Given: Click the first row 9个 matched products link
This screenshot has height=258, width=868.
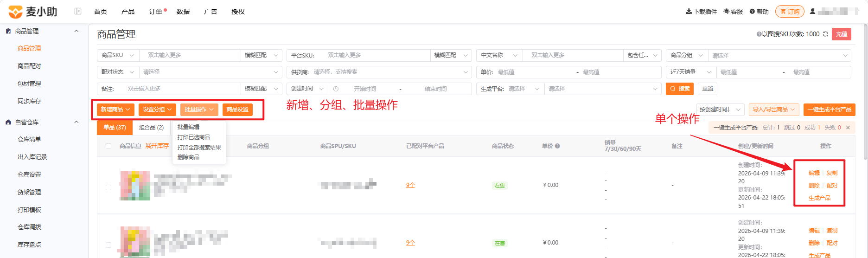Looking at the screenshot, I should 410,185.
